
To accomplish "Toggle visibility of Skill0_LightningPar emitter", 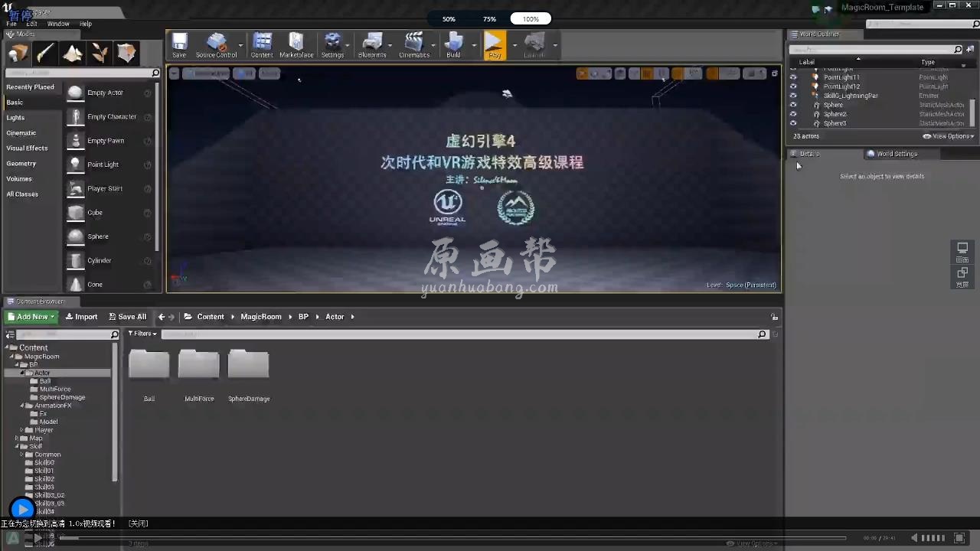I will coord(793,96).
